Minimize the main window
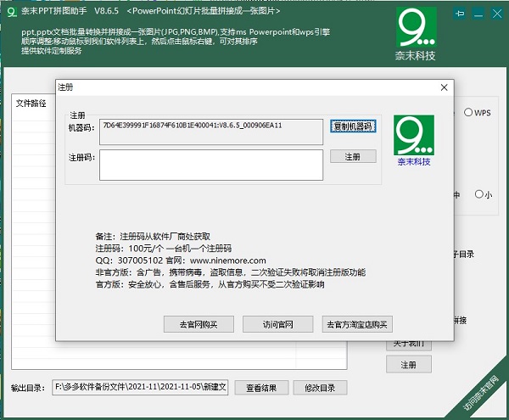 [x=478, y=14]
